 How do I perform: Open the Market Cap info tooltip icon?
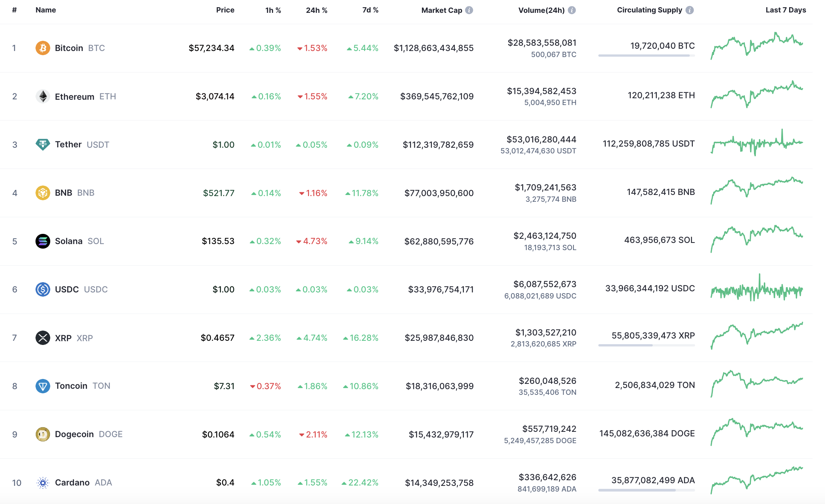(469, 10)
